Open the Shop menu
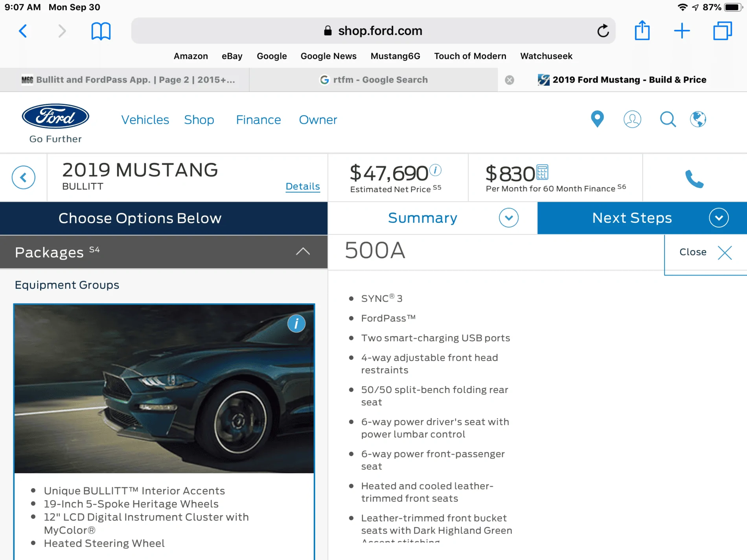 pyautogui.click(x=199, y=119)
